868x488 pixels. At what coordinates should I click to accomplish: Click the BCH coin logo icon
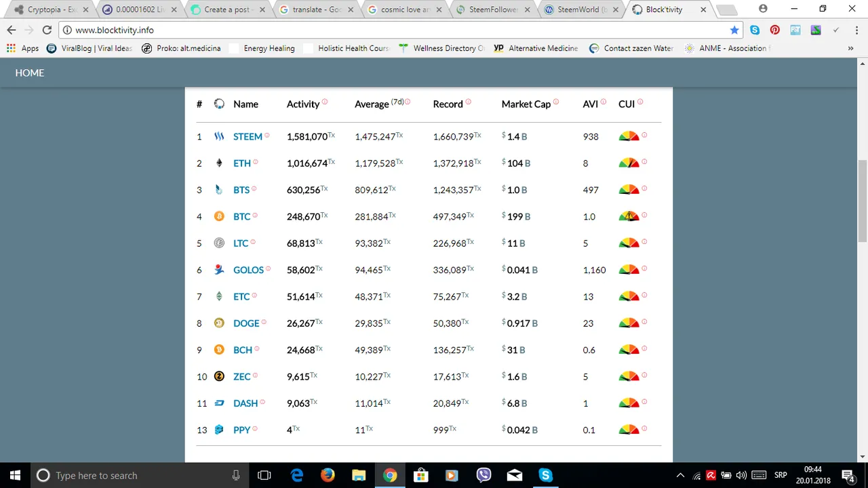219,350
